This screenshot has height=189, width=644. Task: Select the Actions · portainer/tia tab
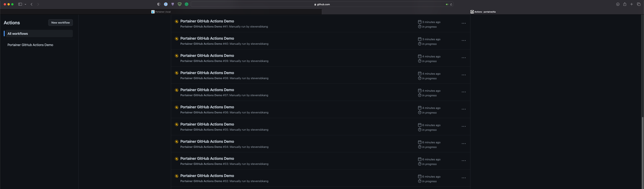coord(483,12)
